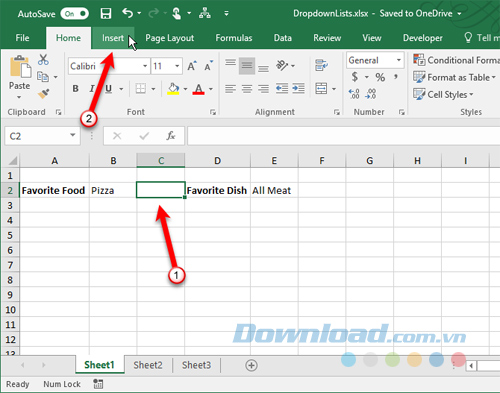
Task: Open the Customize Quick Access Toolbar dropdown
Action: (x=226, y=14)
